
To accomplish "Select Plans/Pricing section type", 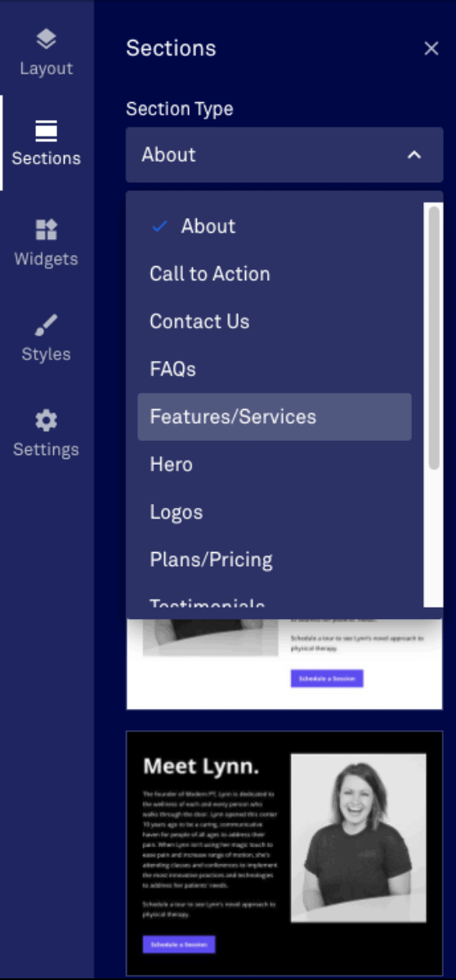I will [275, 560].
